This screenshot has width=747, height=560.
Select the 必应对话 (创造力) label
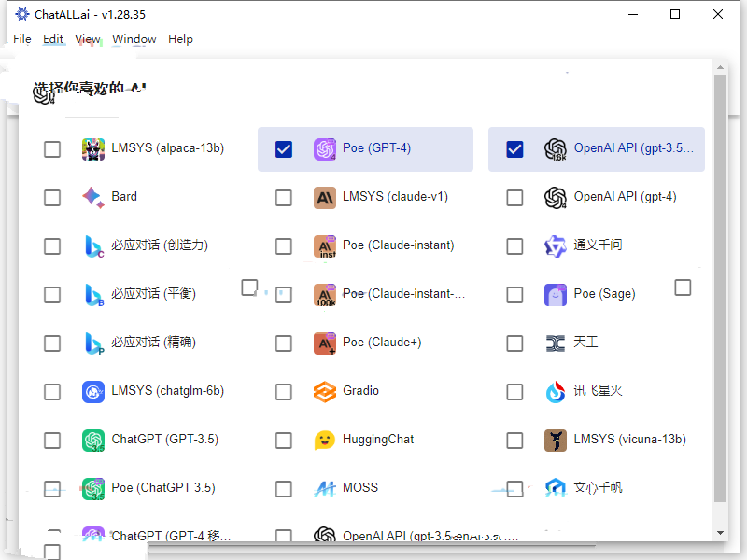tap(160, 245)
